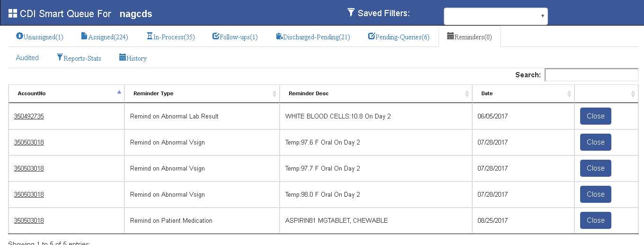644x245 pixels.
Task: Click the History calendar icon
Action: (x=123, y=58)
